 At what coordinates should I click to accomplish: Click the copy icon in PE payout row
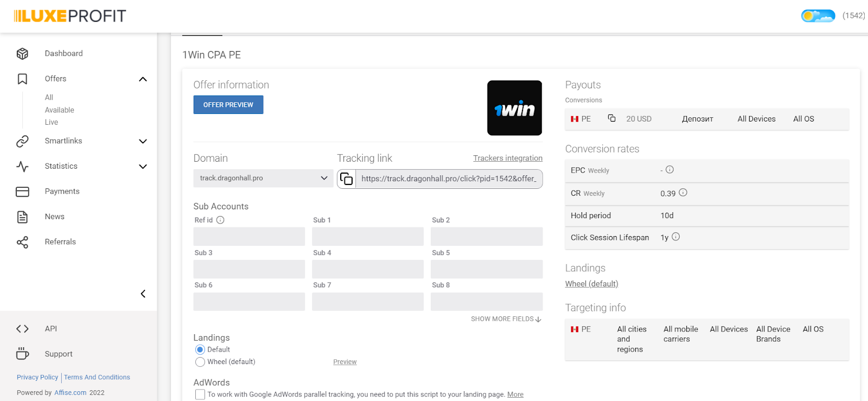[x=611, y=118]
